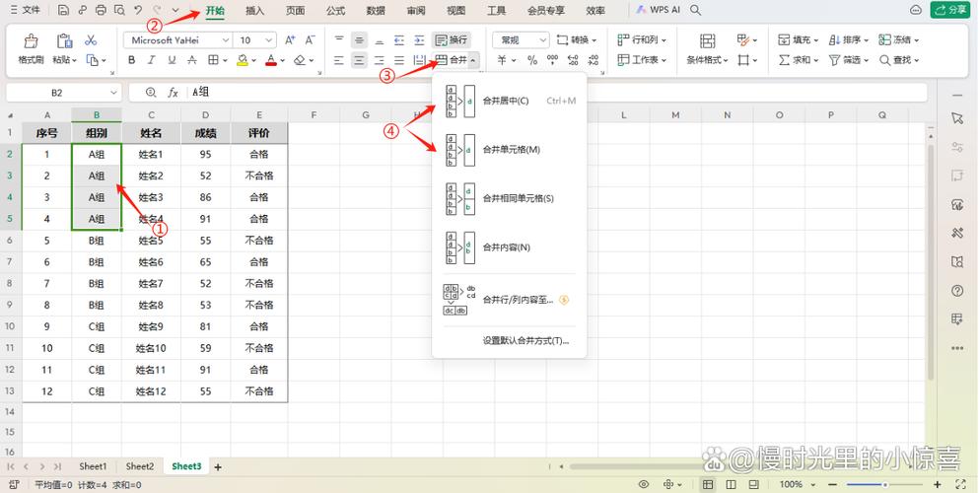Switch to the 数据 ribbon tab

point(376,11)
